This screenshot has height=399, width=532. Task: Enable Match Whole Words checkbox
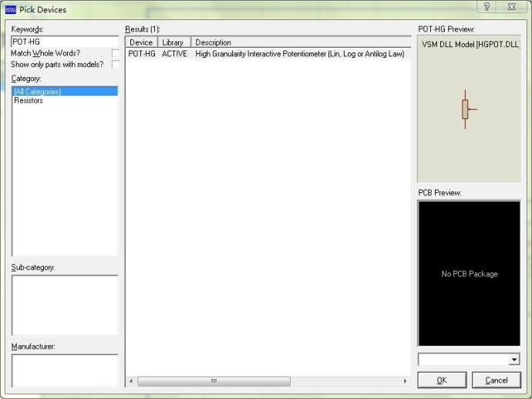(x=115, y=53)
